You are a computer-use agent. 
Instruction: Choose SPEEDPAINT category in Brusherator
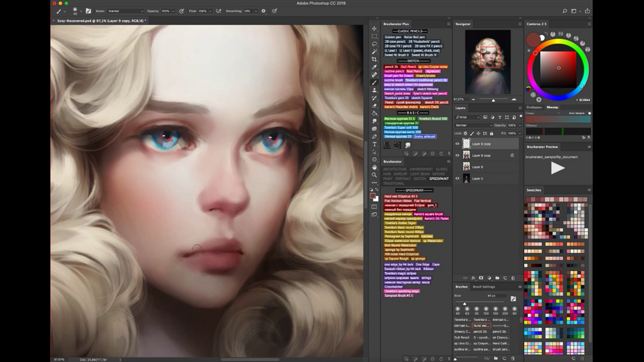[x=439, y=179]
